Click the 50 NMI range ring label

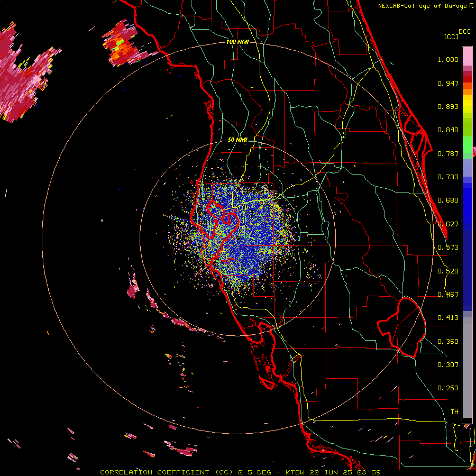point(237,140)
